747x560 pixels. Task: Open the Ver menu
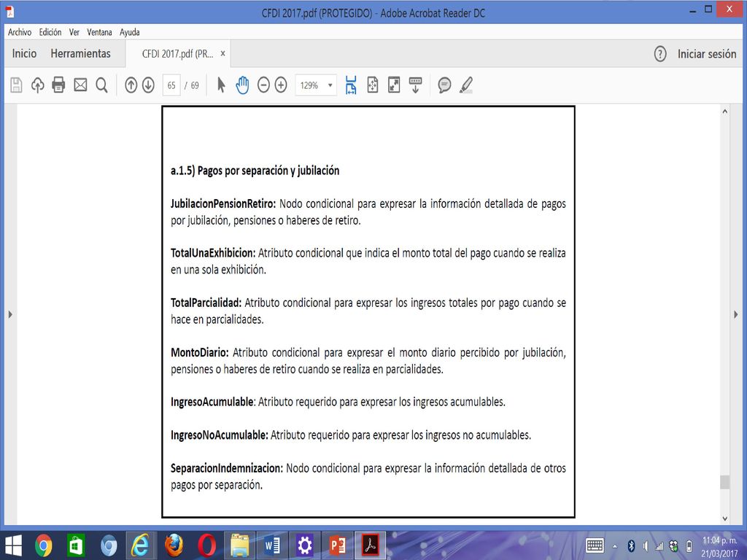(x=74, y=32)
